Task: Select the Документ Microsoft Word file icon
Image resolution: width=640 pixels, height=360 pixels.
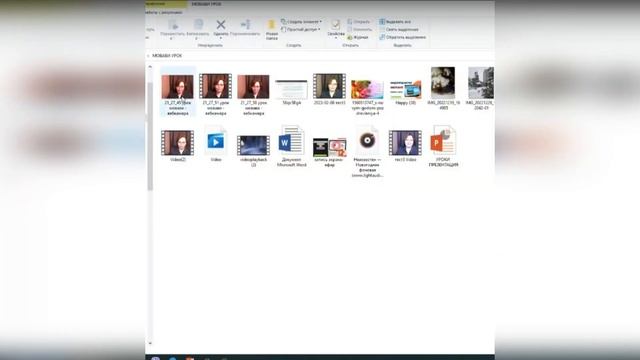Action: point(291,140)
